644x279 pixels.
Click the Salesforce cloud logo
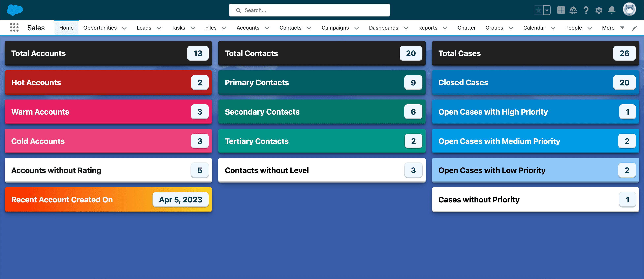pyautogui.click(x=15, y=10)
